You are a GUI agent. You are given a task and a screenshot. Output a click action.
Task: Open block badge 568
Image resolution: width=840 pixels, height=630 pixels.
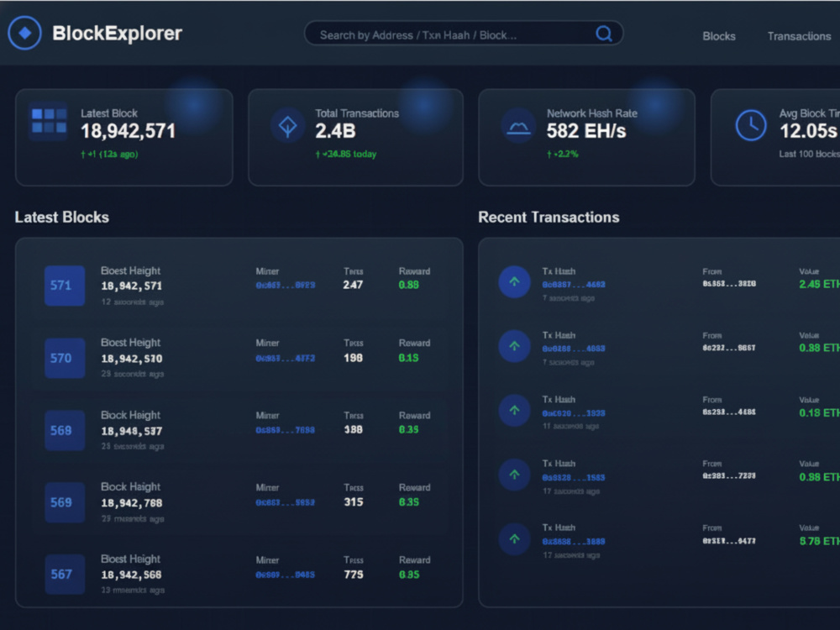[65, 430]
